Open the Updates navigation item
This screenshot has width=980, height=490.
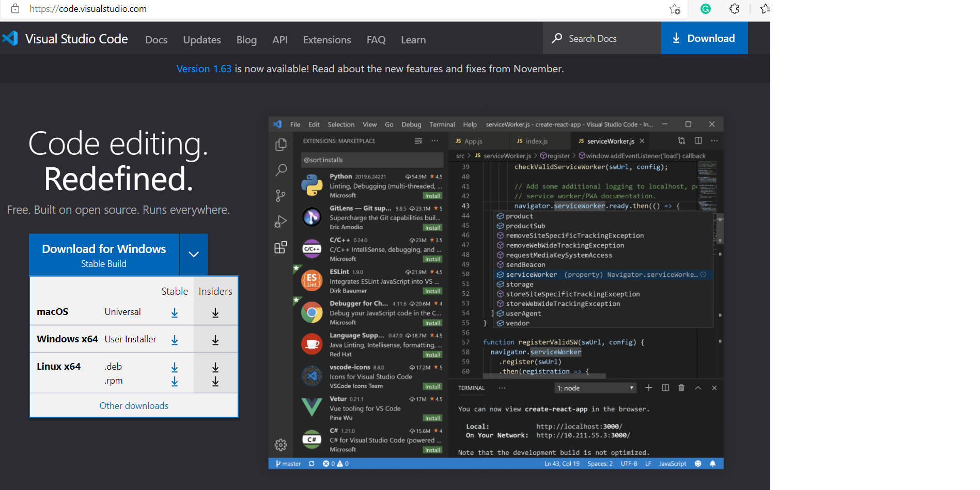click(201, 40)
